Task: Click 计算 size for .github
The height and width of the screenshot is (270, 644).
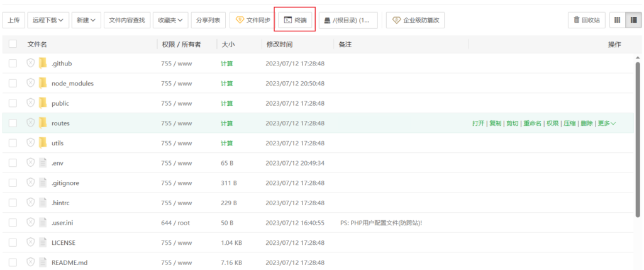Action: coord(226,64)
